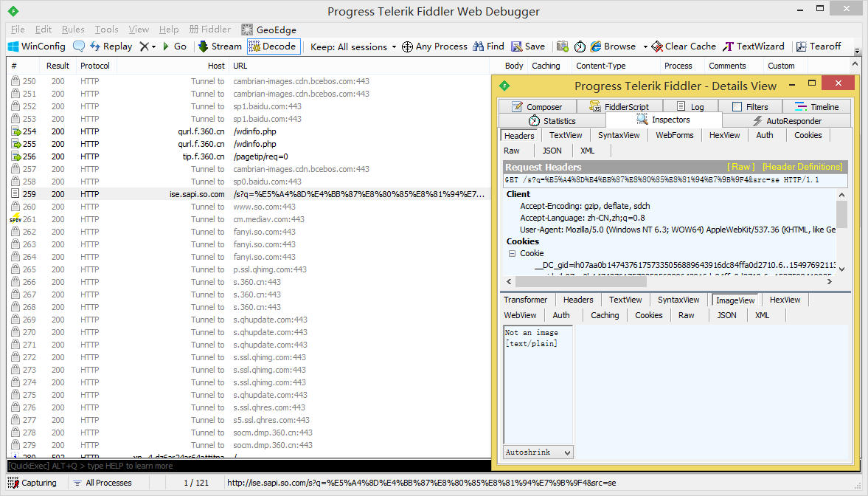Open the File menu
The image size is (868, 496).
[x=18, y=30]
